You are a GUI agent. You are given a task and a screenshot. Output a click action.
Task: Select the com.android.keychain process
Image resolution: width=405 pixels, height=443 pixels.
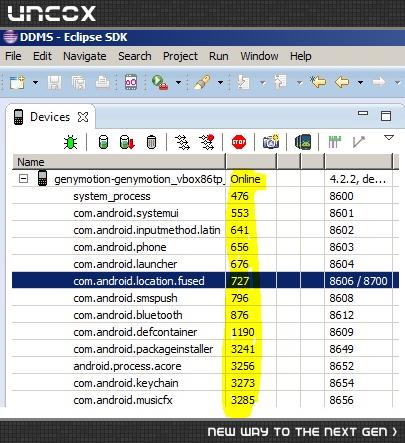pos(205,383)
